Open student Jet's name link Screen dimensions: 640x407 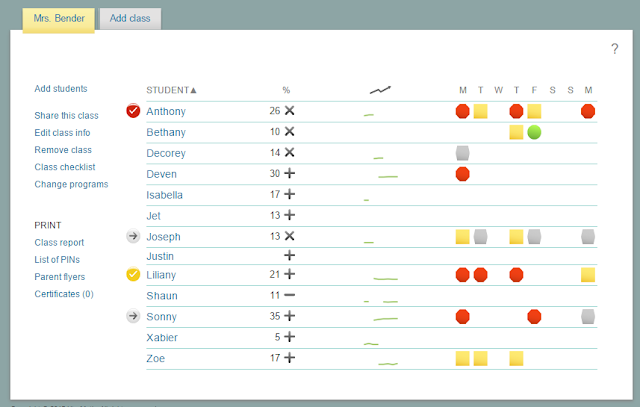[x=153, y=216]
